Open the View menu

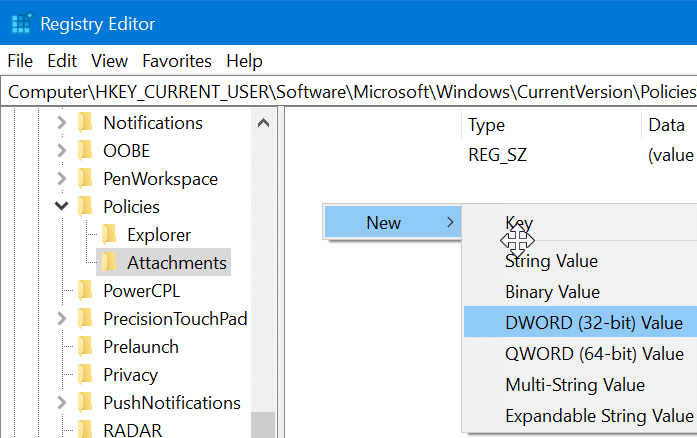pyautogui.click(x=109, y=60)
